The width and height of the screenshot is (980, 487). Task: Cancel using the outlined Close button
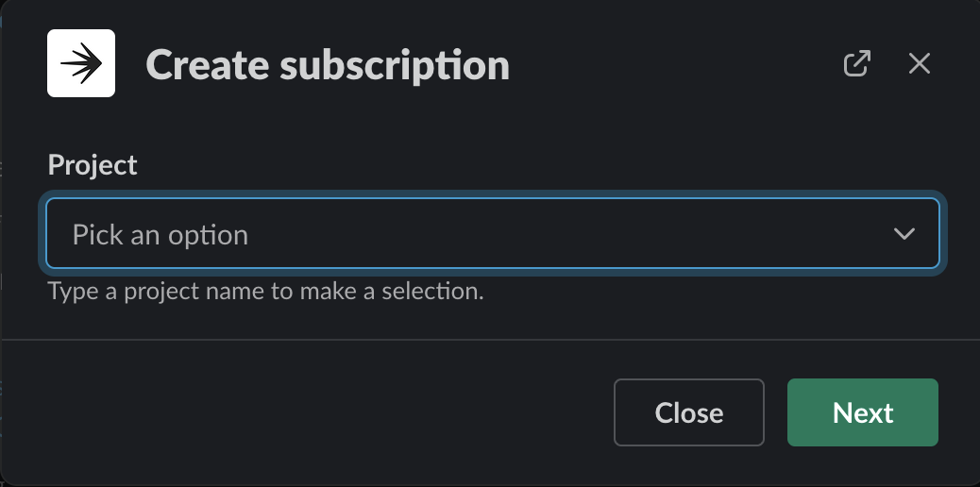pyautogui.click(x=688, y=412)
